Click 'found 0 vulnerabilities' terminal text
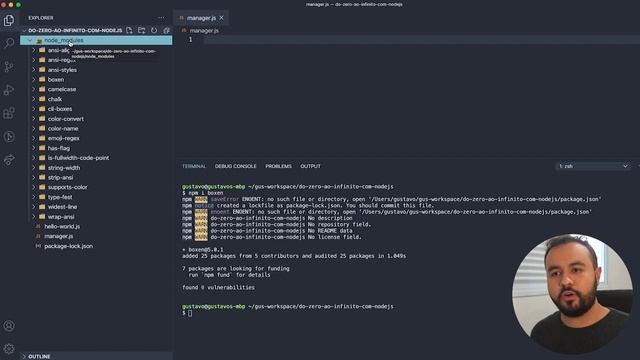Viewport: 640px width, 360px height. click(218, 287)
